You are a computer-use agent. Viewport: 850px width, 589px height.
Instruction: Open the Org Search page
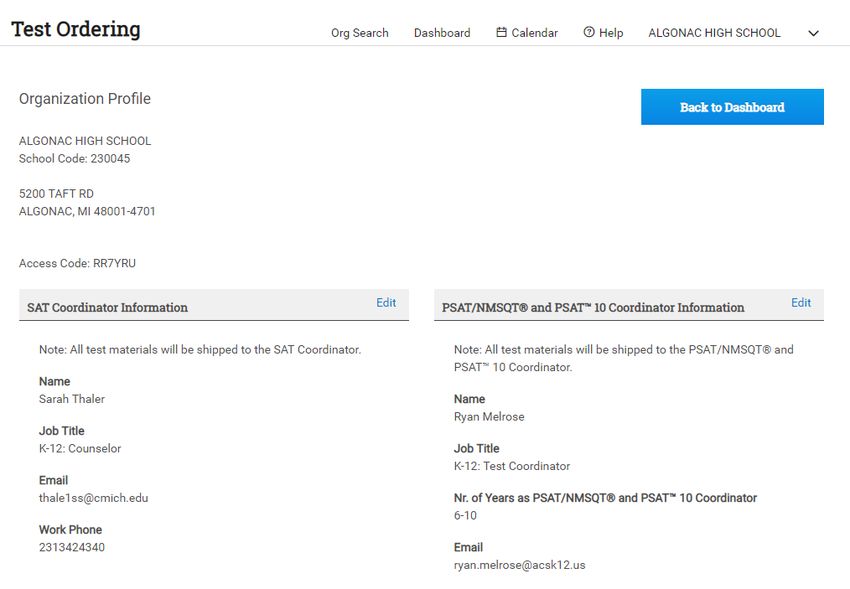pyautogui.click(x=359, y=33)
